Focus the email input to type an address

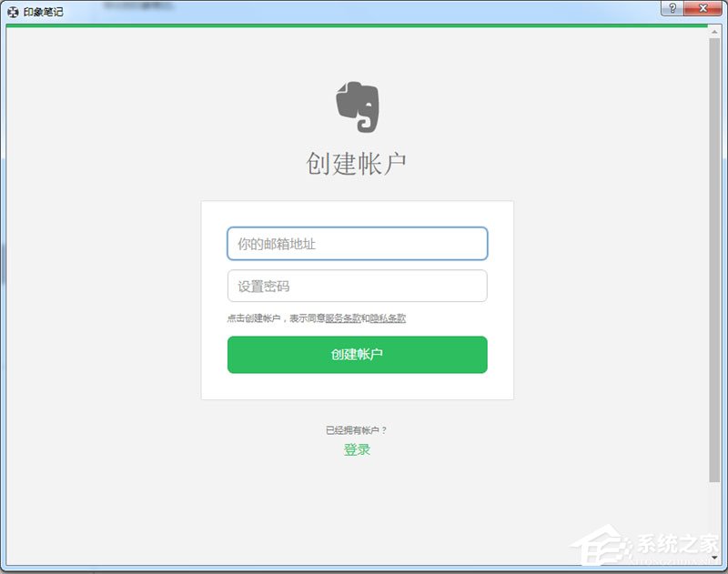tap(358, 244)
